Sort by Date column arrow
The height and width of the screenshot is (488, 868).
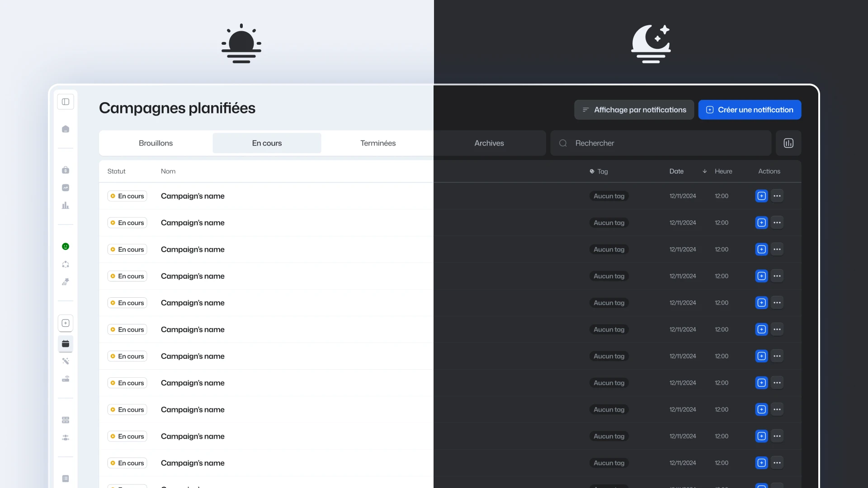704,171
